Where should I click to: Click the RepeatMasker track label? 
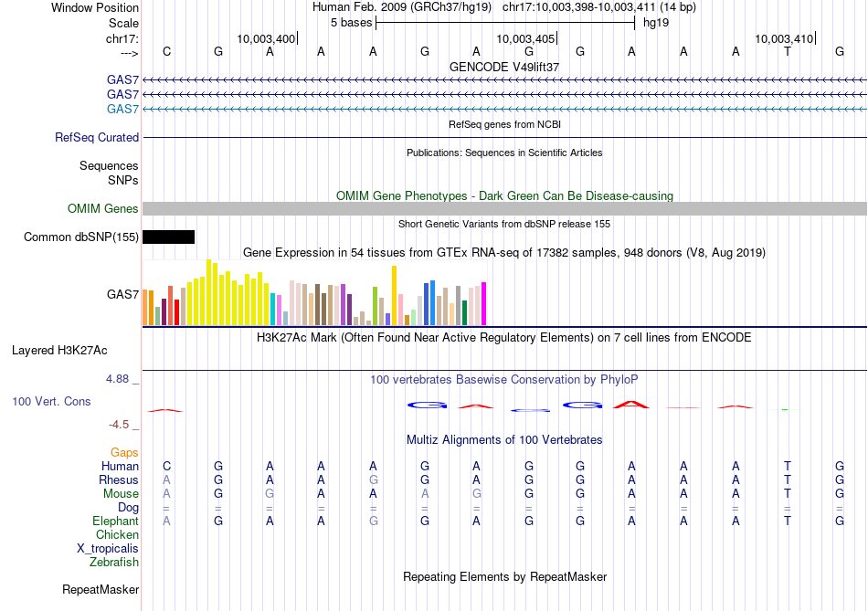pyautogui.click(x=101, y=590)
